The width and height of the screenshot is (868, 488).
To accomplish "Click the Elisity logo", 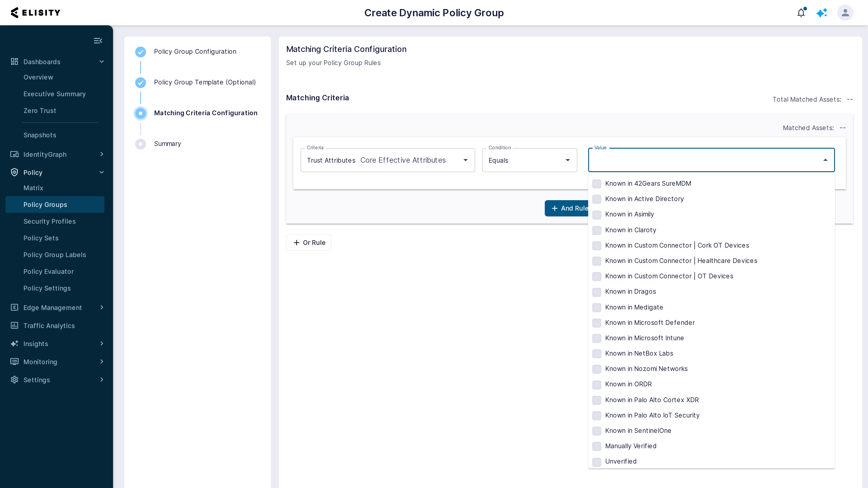I will (35, 12).
